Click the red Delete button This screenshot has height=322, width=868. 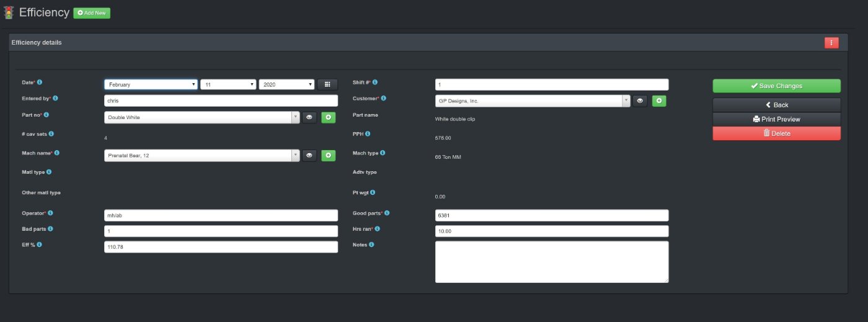click(776, 133)
